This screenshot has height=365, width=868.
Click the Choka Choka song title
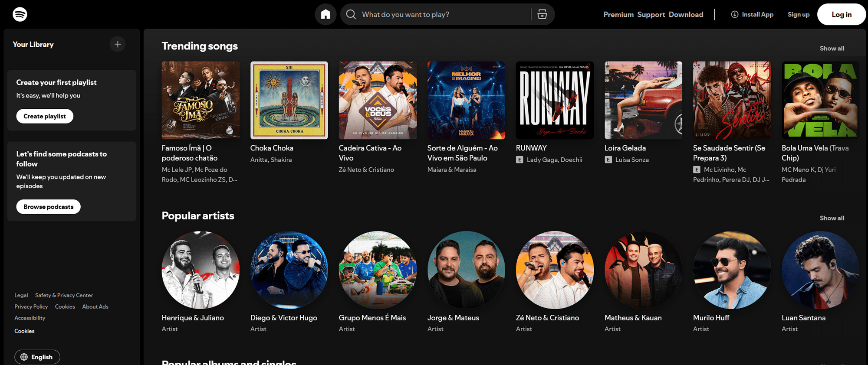coord(272,148)
